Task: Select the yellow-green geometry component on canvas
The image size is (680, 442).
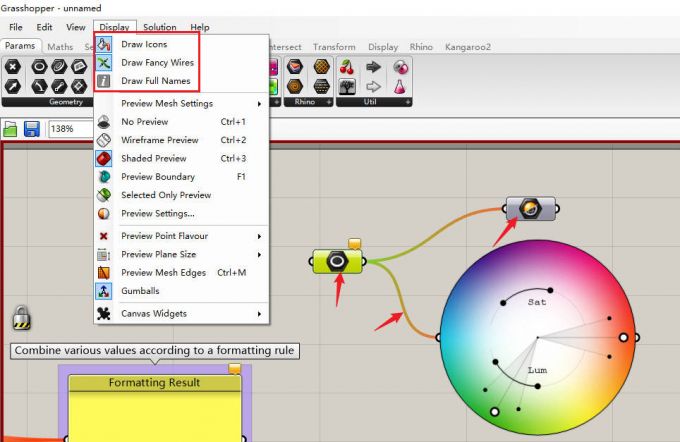Action: [x=338, y=261]
